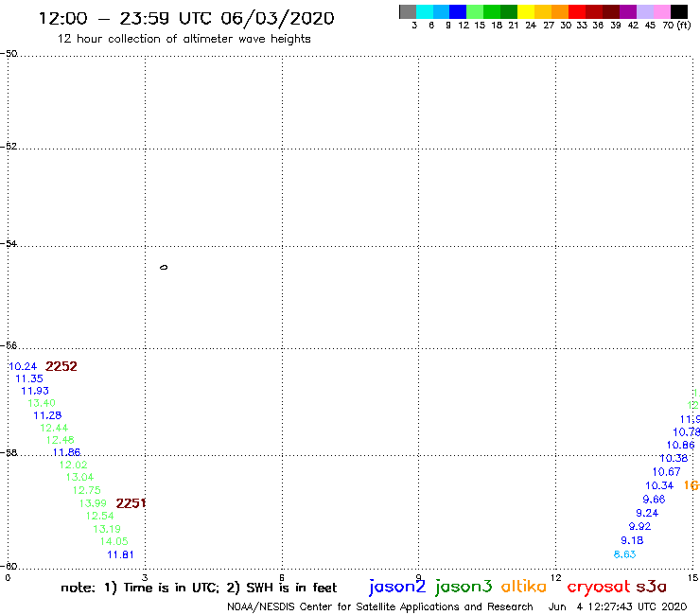Select the purple swatch in the color scale

pyautogui.click(x=628, y=11)
